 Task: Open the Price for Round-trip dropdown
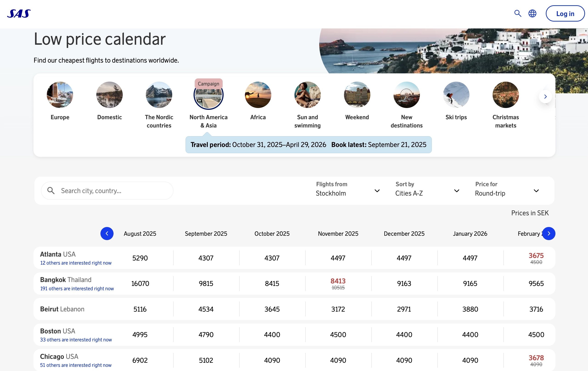pyautogui.click(x=507, y=189)
